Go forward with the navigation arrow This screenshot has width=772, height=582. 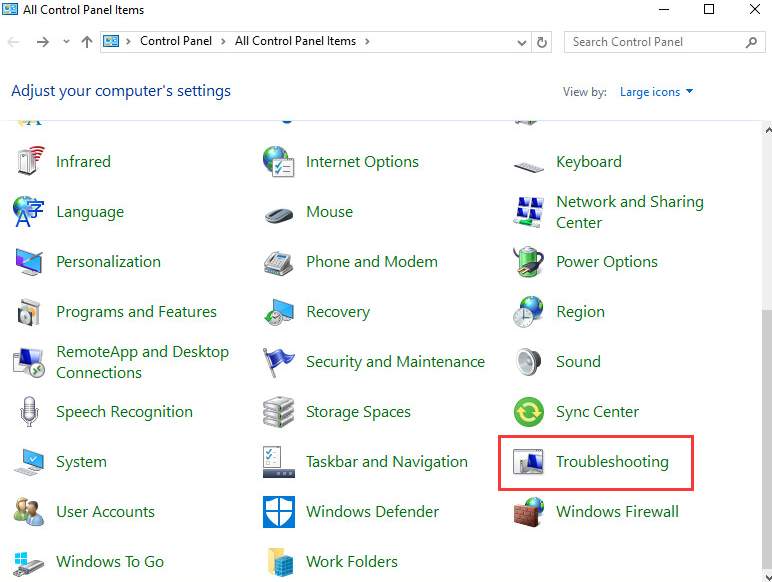click(43, 42)
